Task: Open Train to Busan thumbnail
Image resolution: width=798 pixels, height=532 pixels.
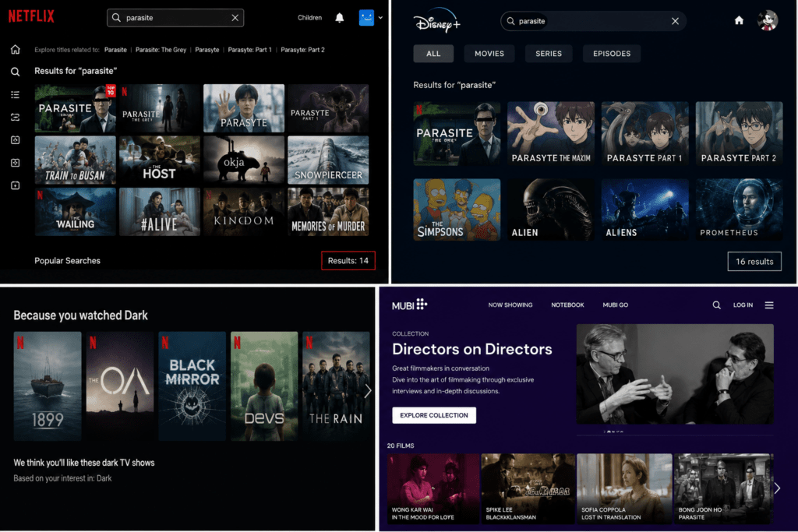Action: pos(76,160)
